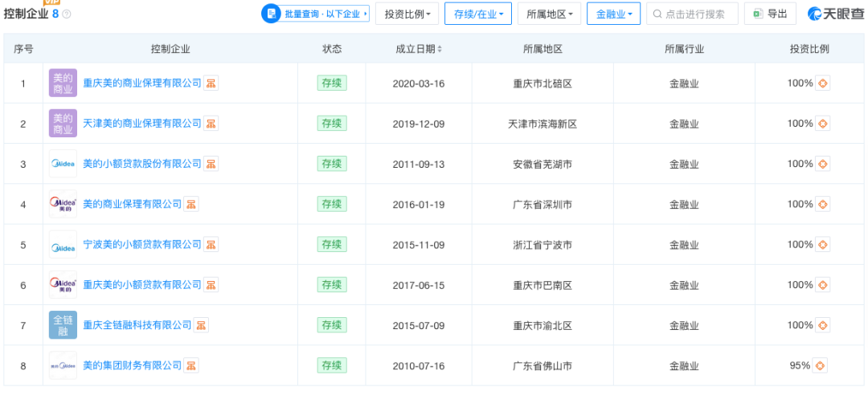Click the 点击进行搜索 search field

(692, 14)
